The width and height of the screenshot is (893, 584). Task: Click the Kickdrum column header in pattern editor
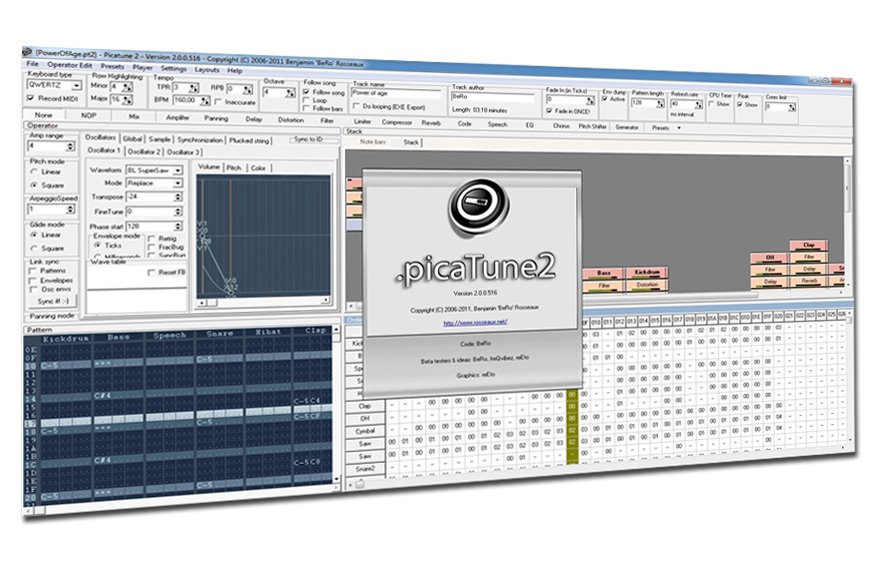67,338
